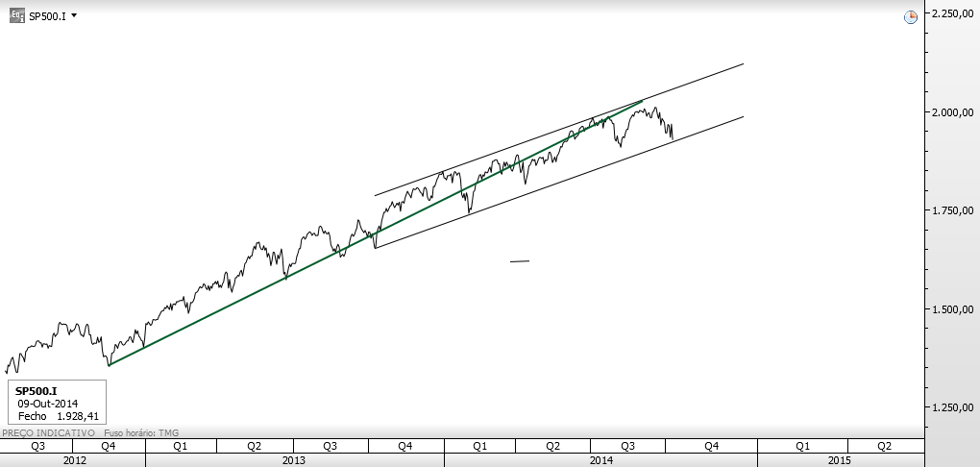
Task: Click the 2.000,00 price axis label
Action: (952, 112)
